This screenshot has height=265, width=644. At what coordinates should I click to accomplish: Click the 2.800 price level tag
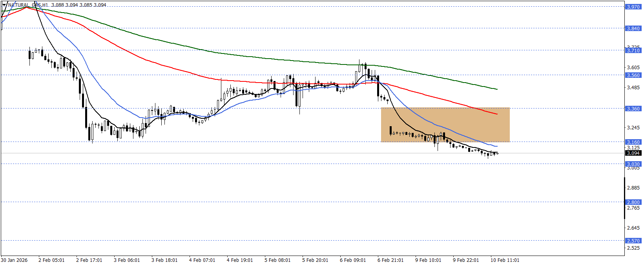tap(633, 202)
